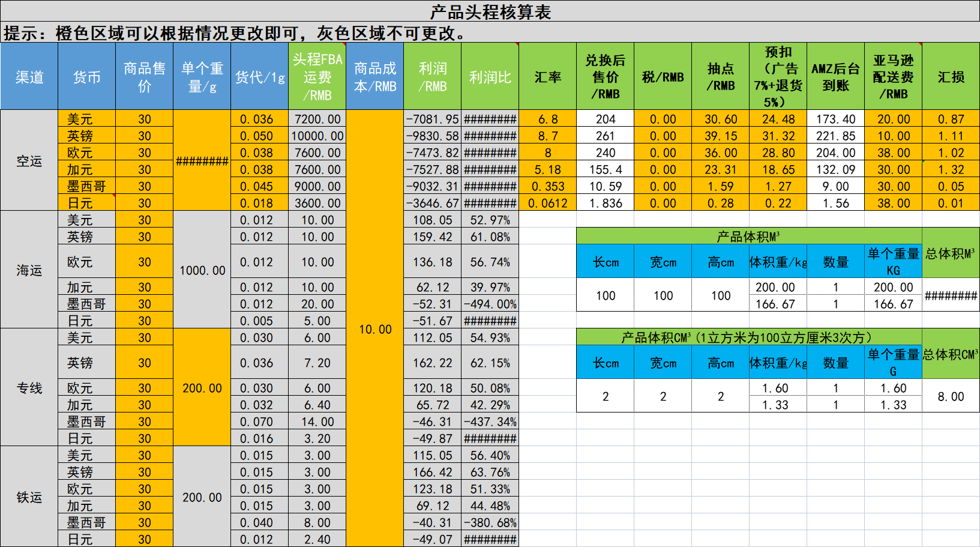The height and width of the screenshot is (547, 980).
Task: Select the 空运 channel cell
Action: coord(29,160)
